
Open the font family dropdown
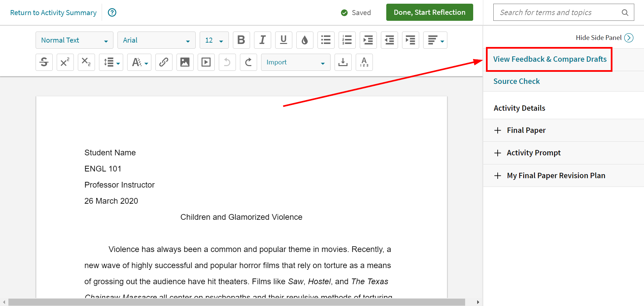[x=156, y=40]
